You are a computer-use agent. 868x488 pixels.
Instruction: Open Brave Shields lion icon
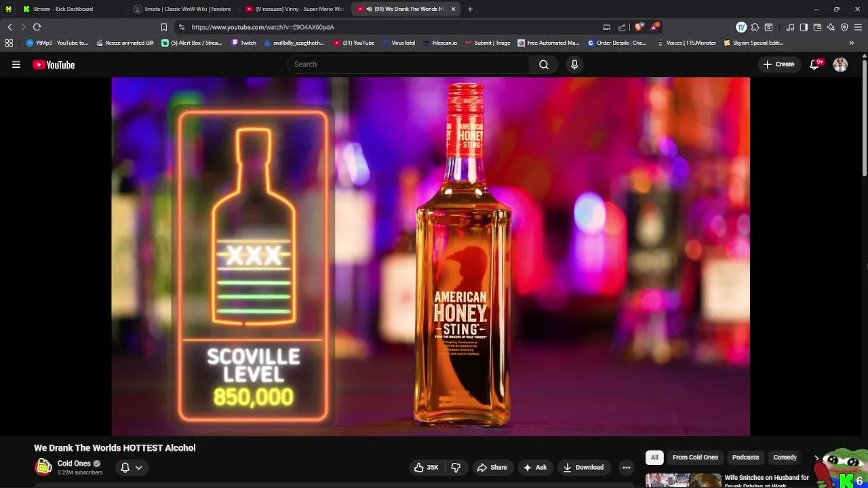(x=639, y=27)
